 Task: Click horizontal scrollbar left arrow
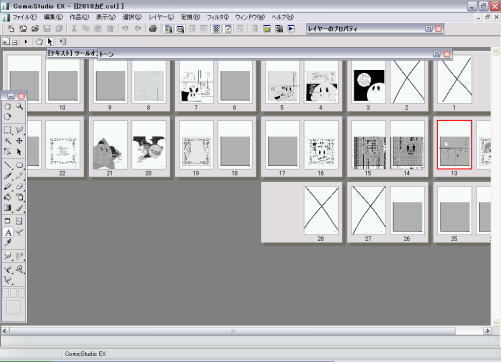(x=5, y=331)
